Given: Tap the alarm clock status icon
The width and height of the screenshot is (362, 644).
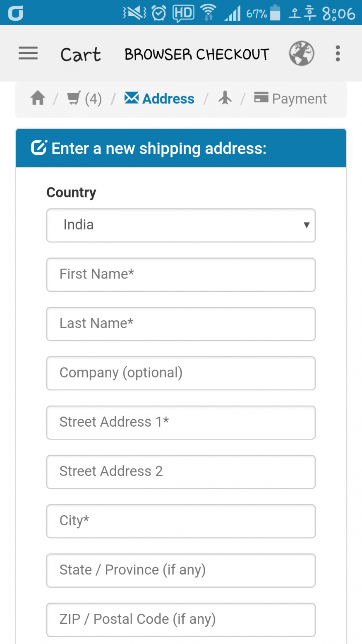Looking at the screenshot, I should point(159,13).
